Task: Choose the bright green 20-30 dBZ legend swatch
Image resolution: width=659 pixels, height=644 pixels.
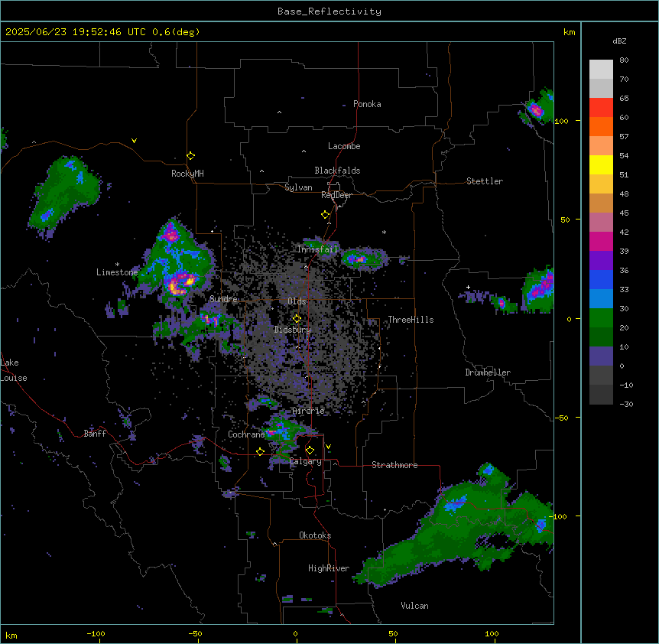Action: point(601,317)
